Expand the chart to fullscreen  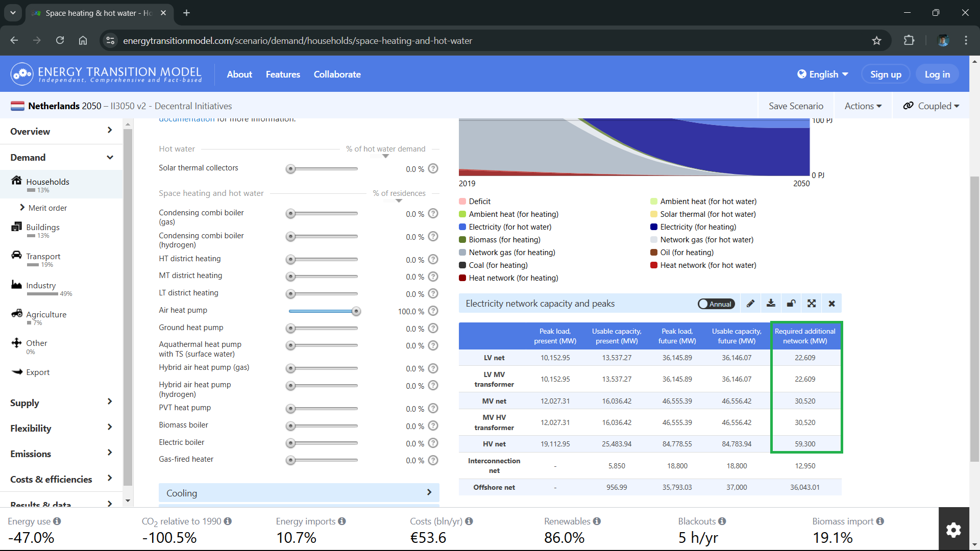812,304
